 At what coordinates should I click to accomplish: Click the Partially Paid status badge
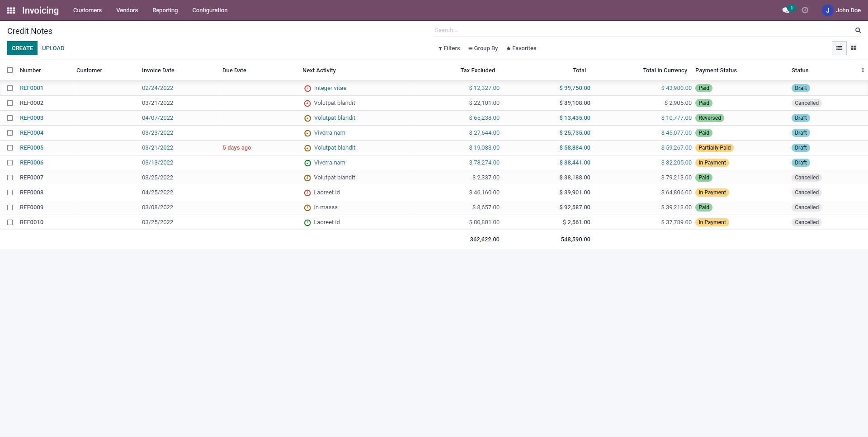click(x=714, y=148)
